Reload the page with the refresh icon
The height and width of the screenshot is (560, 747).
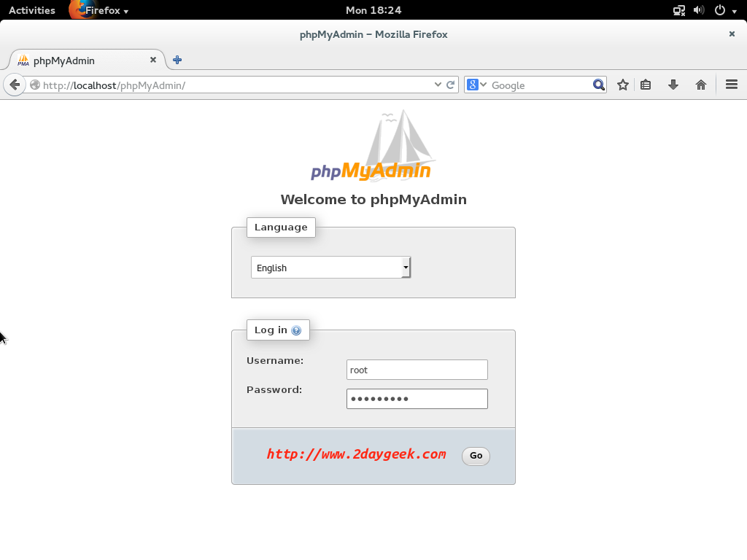tap(451, 85)
